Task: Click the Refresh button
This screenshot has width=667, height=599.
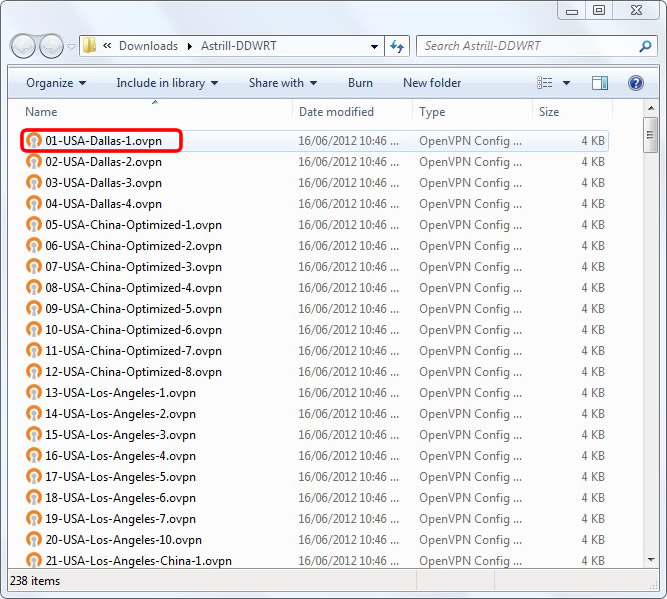Action: tap(397, 46)
